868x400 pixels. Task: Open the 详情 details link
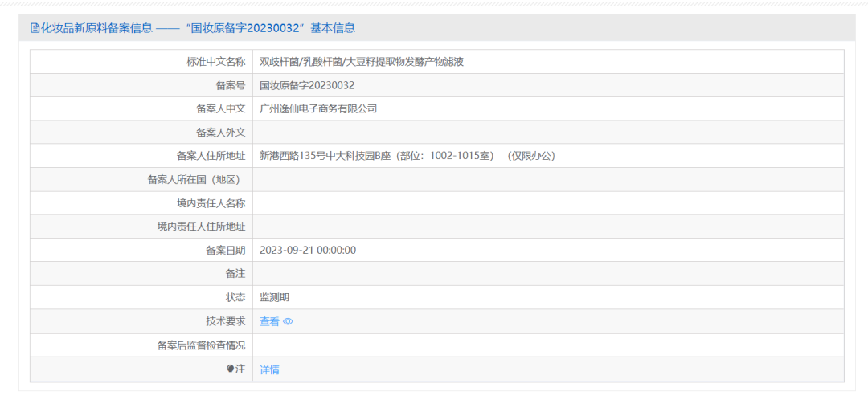pyautogui.click(x=269, y=369)
